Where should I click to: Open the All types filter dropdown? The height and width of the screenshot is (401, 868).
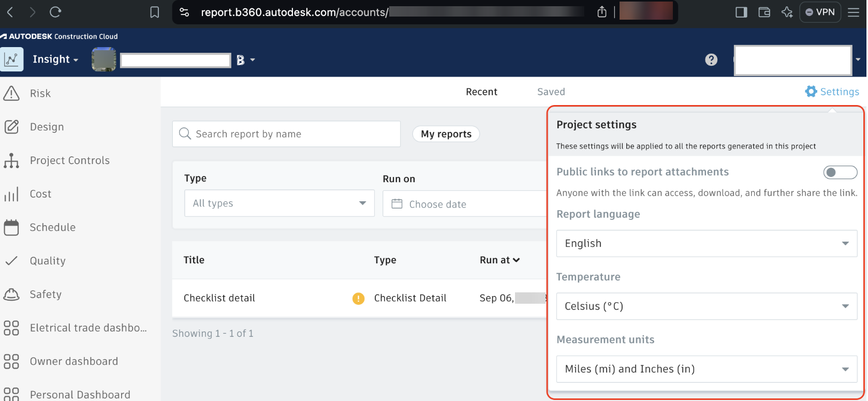(x=279, y=203)
